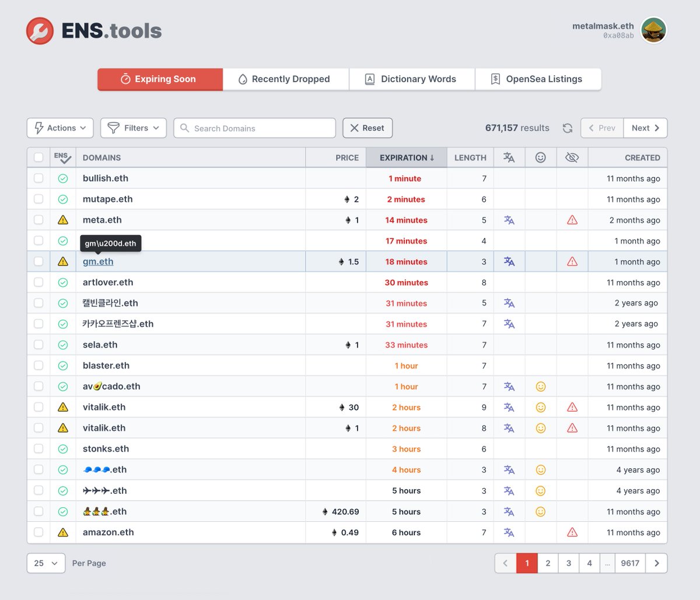Click the smiley icon in 4 hours row
Viewport: 700px width, 600px height.
point(541,470)
